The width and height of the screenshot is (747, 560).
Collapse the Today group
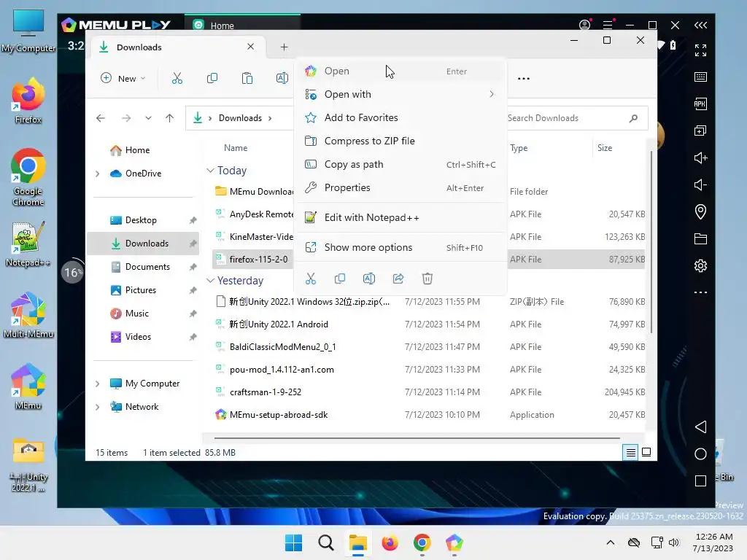pos(210,171)
